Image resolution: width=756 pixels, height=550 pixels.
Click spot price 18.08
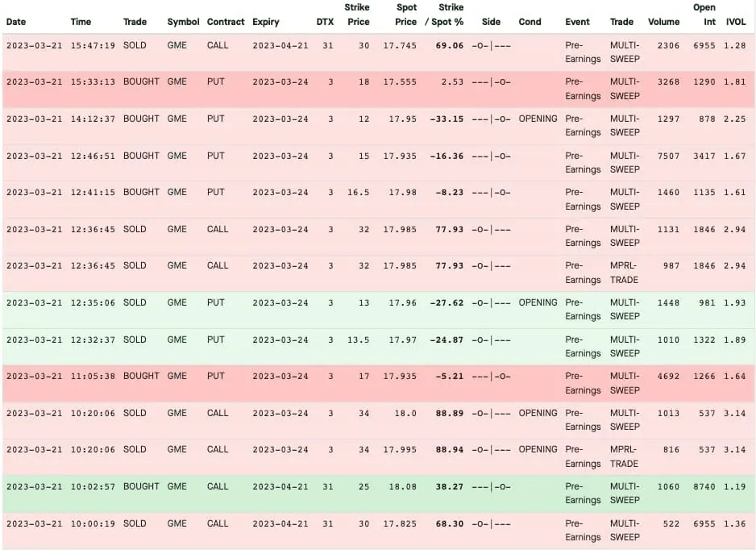(403, 486)
